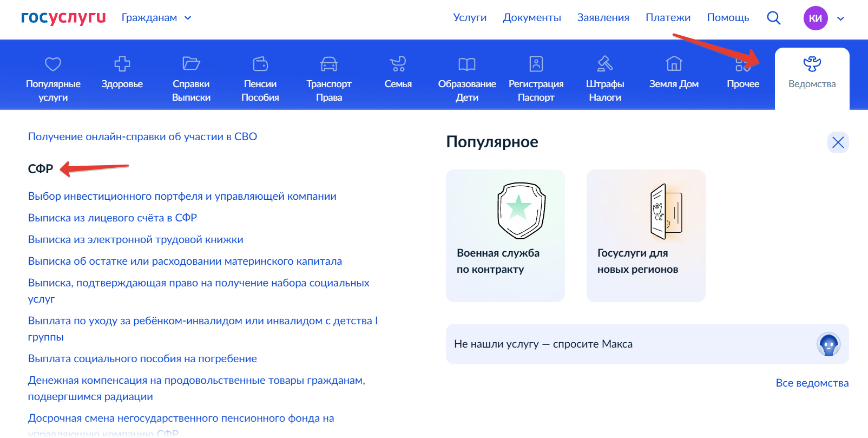The height and width of the screenshot is (438, 868).
Task: Select the Земля Дом house icon
Action: 674,64
